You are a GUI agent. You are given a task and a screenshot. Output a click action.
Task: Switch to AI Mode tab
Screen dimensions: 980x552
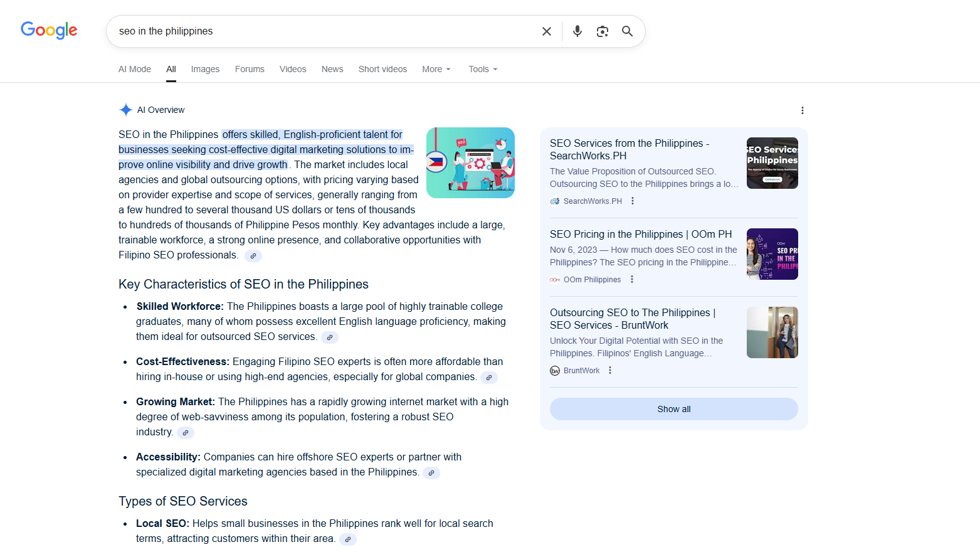135,69
